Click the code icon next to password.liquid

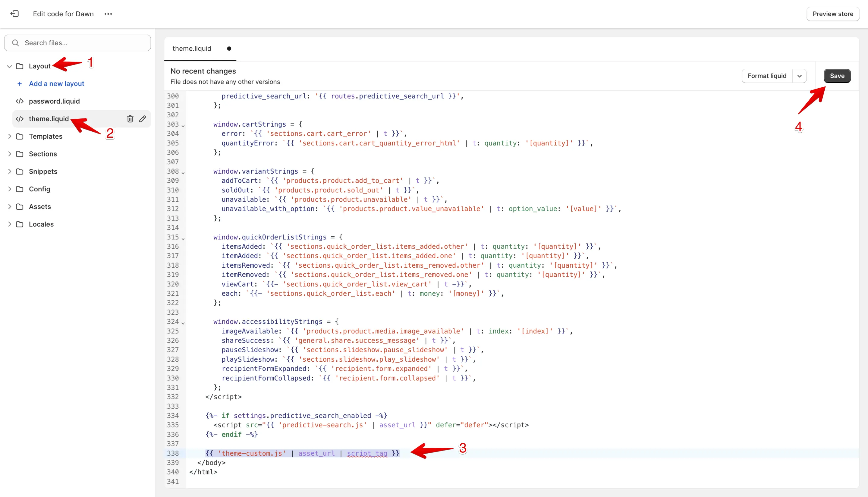[20, 101]
